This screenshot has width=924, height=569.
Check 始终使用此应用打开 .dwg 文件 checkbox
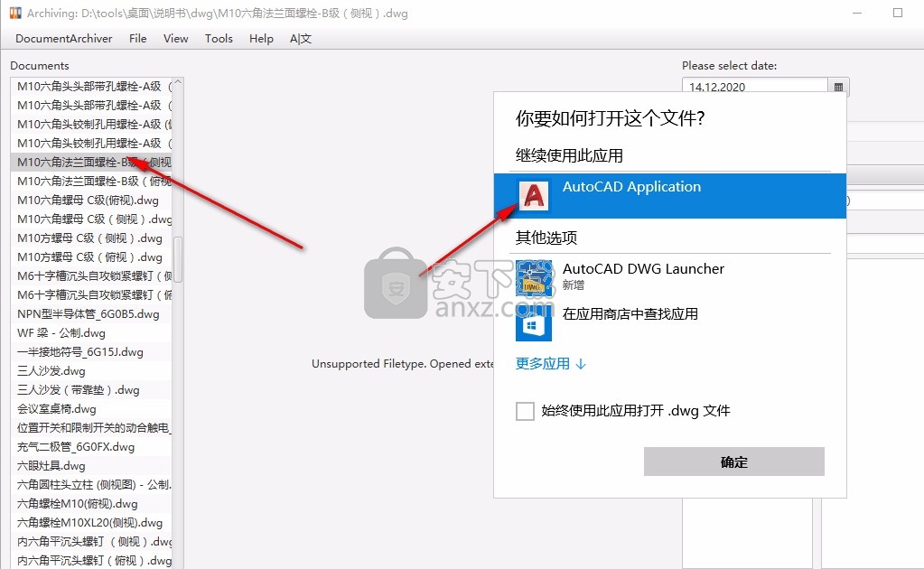click(x=525, y=411)
